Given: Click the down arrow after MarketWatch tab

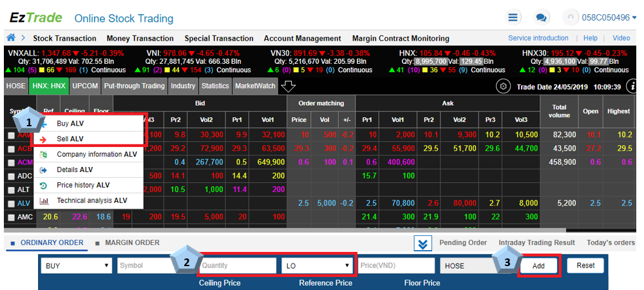Looking at the screenshot, I should [289, 86].
